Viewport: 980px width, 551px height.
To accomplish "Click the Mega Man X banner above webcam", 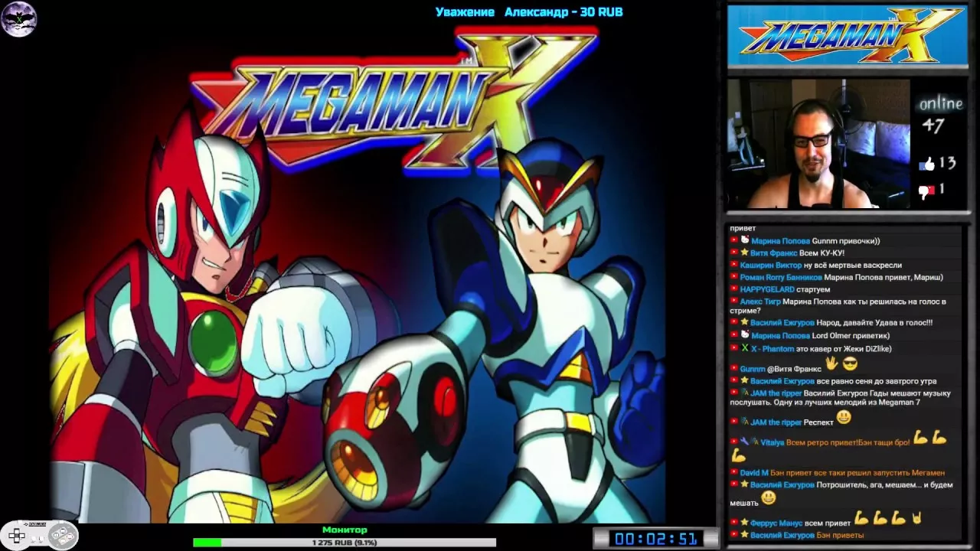I will pos(846,36).
